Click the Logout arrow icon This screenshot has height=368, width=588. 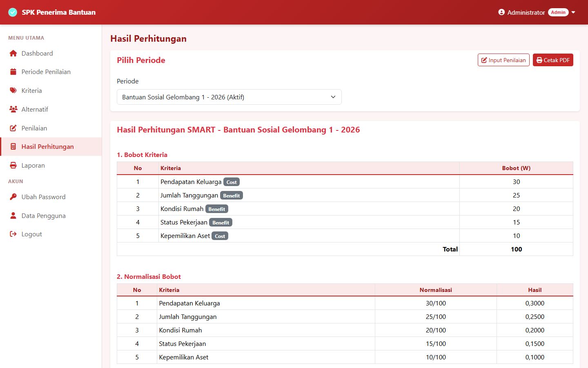point(13,234)
